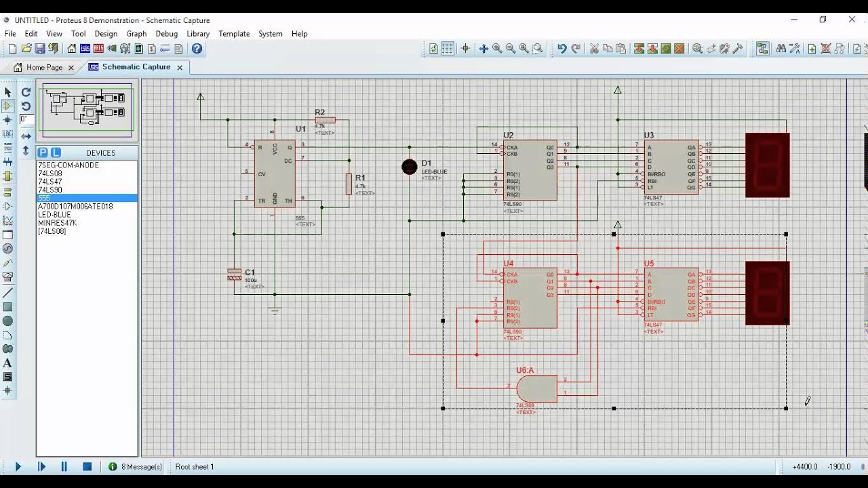
Task: Rotate anti-clockwise using the rotation icon
Action: click(26, 106)
